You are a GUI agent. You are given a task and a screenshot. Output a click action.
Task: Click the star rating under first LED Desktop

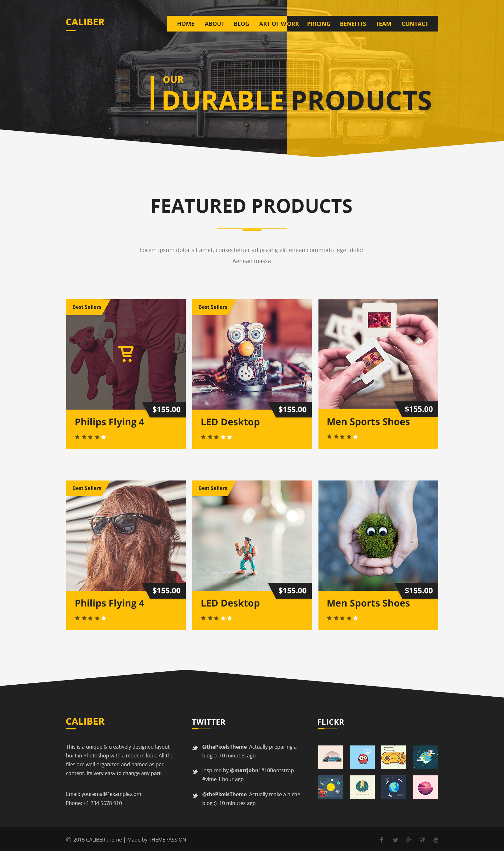[x=216, y=437]
